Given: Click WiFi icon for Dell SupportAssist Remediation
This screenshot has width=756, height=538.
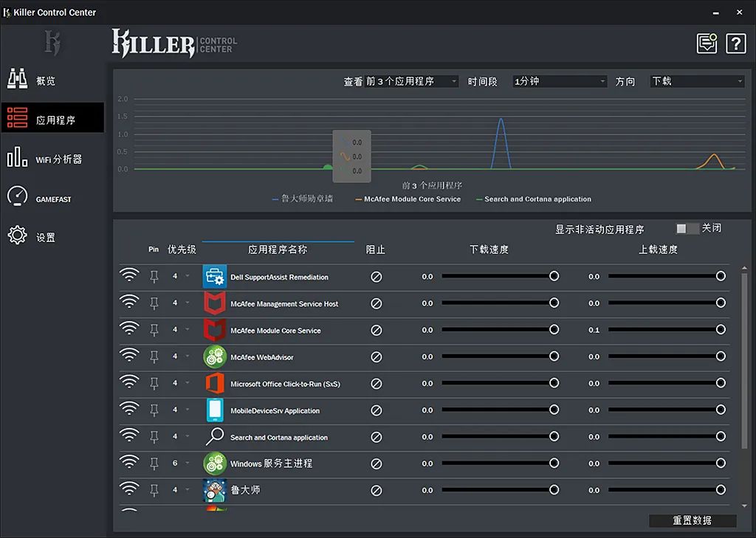Looking at the screenshot, I should coord(129,275).
